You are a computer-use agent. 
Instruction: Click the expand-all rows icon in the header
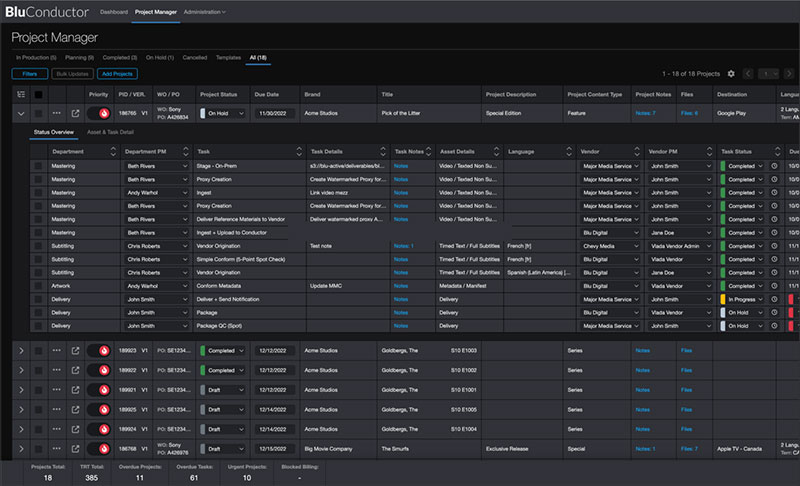pyautogui.click(x=21, y=94)
